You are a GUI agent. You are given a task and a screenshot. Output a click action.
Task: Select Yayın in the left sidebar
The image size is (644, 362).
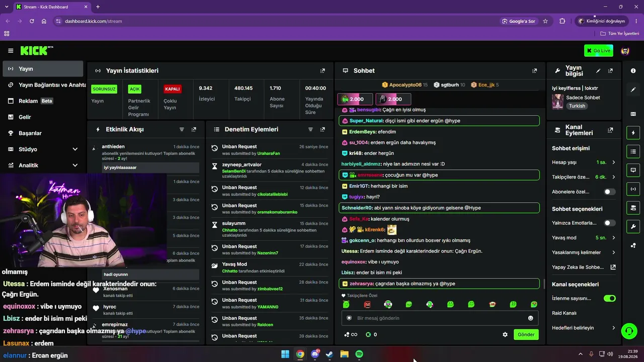[43, 69]
